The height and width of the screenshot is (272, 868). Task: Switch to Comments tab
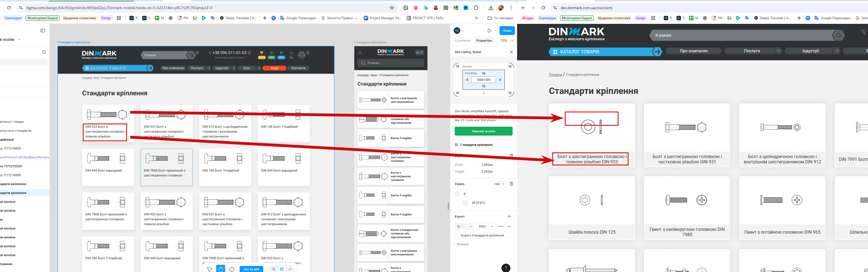click(463, 41)
